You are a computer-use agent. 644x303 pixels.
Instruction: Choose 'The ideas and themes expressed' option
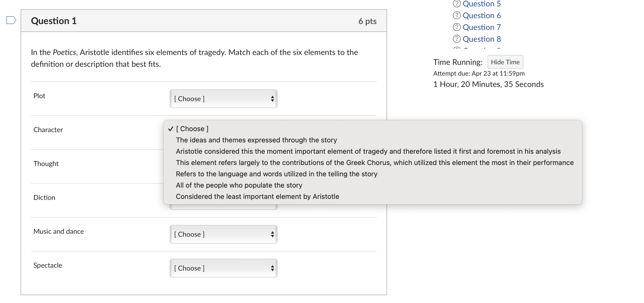point(256,140)
